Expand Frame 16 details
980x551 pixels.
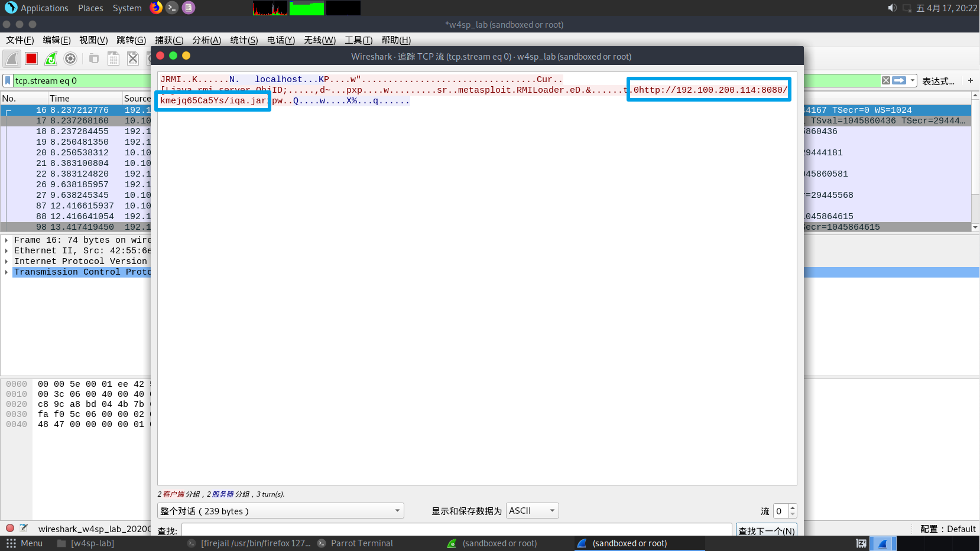[x=7, y=240]
